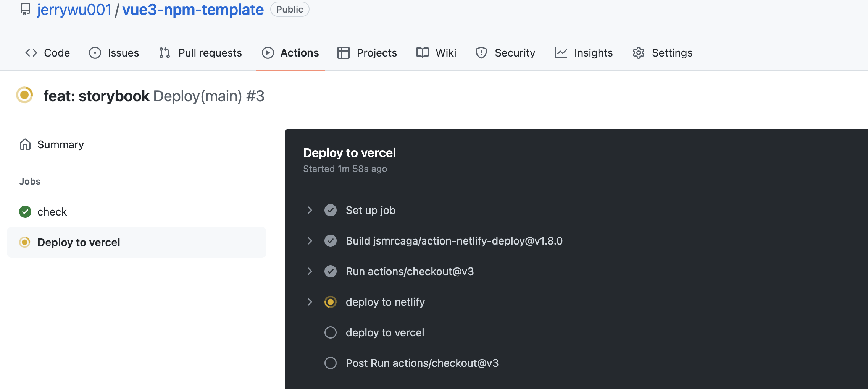Open the jerrywu001 user profile link
The width and height of the screenshot is (868, 389).
click(74, 10)
